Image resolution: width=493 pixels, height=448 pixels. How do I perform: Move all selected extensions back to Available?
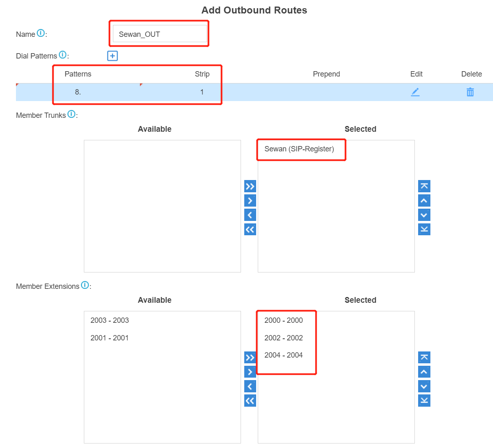point(250,400)
